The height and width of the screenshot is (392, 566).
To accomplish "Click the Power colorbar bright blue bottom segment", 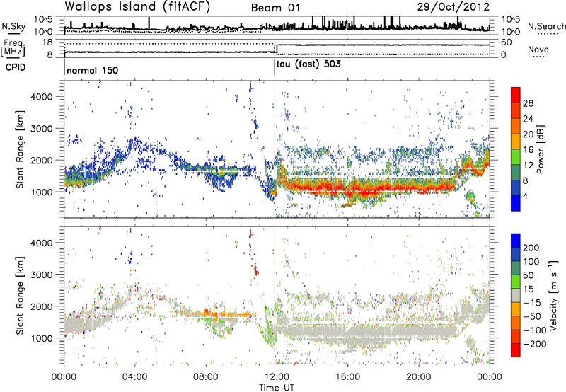I will click(516, 203).
